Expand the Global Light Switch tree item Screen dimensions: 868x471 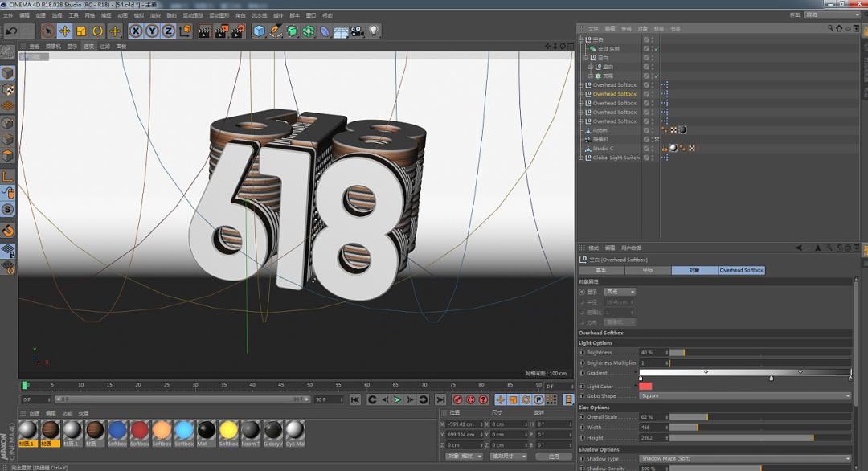point(581,158)
